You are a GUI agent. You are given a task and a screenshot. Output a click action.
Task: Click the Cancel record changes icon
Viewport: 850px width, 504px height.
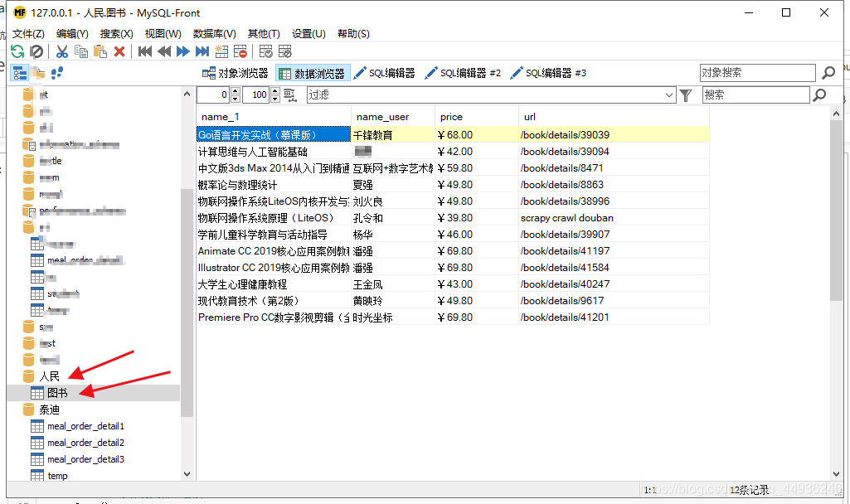click(x=285, y=51)
